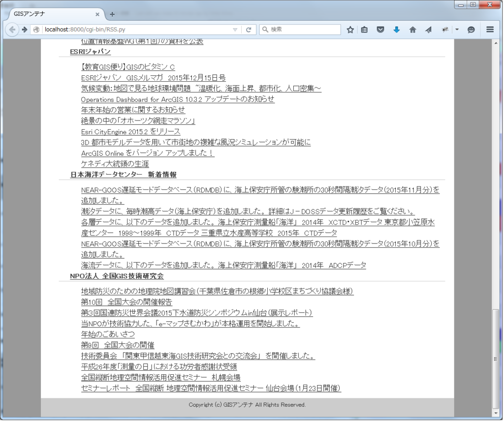The width and height of the screenshot is (504, 421).
Task: Activate the insect extension icon
Action: point(444,30)
